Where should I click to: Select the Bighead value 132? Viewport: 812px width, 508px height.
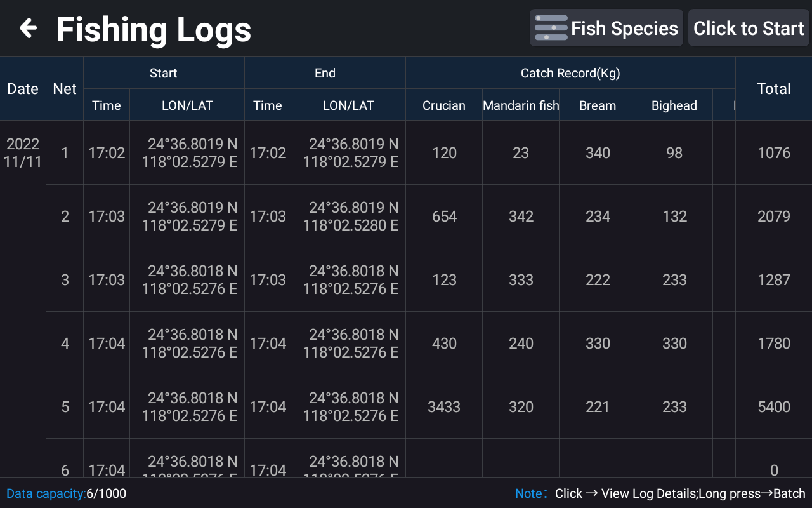coord(674,217)
